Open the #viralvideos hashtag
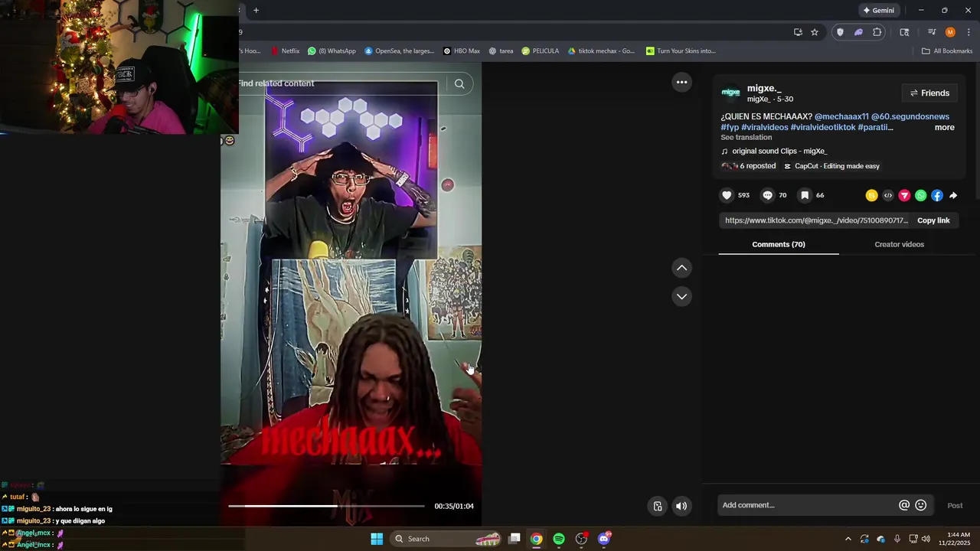This screenshot has height=551, width=980. click(x=765, y=128)
